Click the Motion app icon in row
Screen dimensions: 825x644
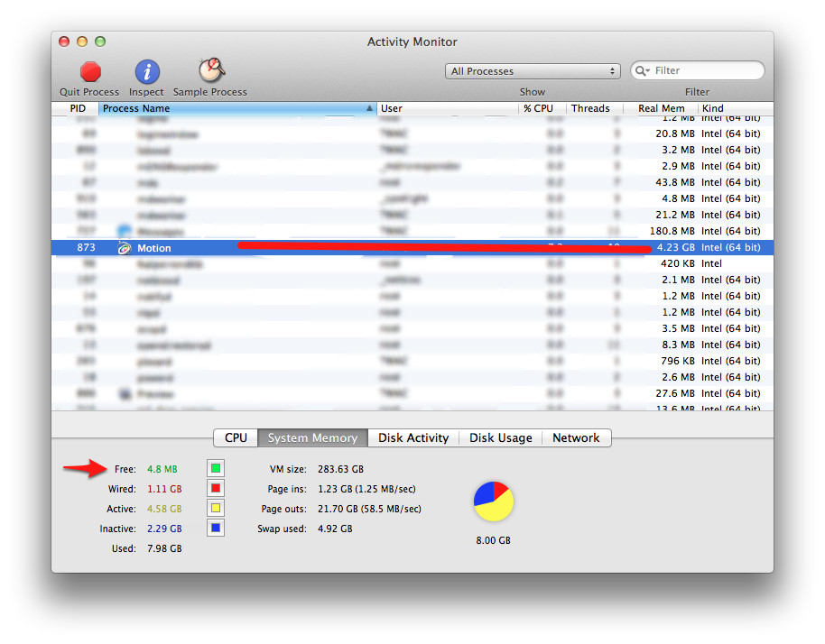point(125,248)
